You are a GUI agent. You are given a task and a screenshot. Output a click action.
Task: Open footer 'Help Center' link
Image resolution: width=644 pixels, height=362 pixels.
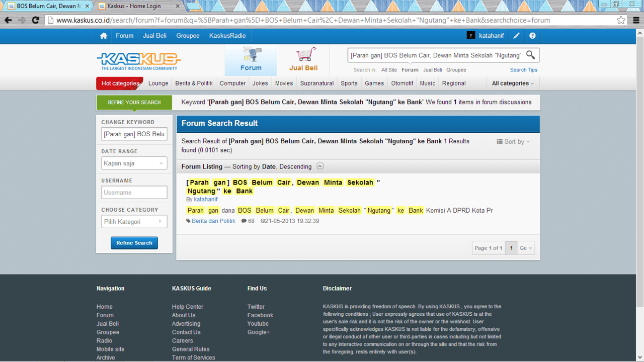point(188,307)
